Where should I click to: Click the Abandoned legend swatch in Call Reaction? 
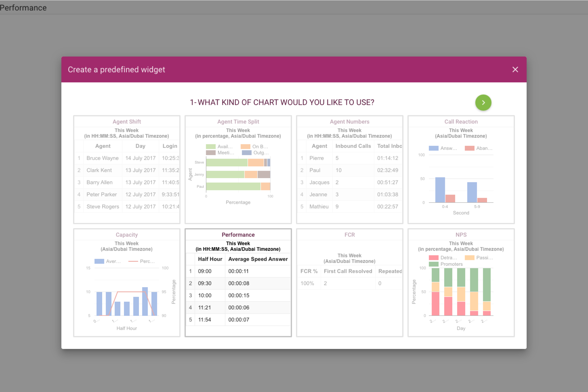(469, 148)
